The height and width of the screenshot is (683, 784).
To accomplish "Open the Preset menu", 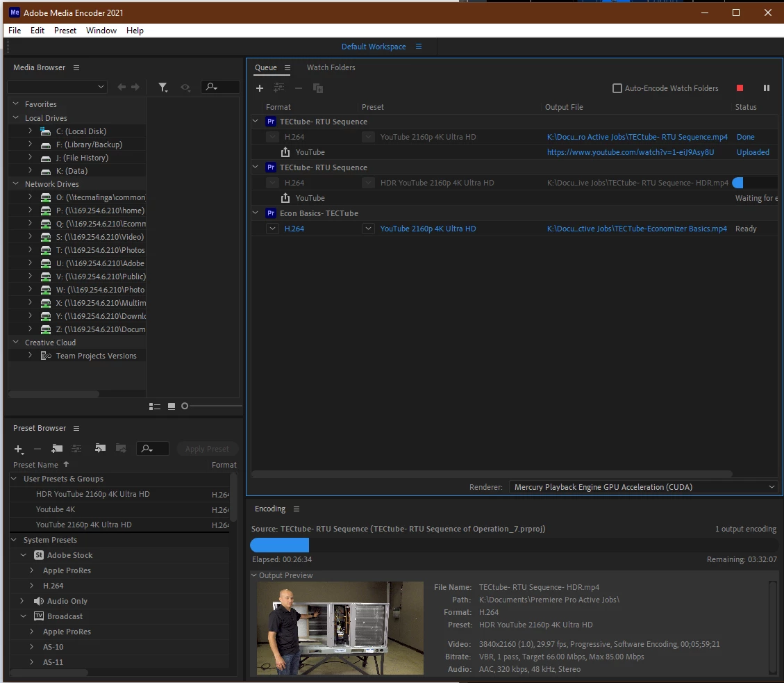I will pyautogui.click(x=65, y=31).
